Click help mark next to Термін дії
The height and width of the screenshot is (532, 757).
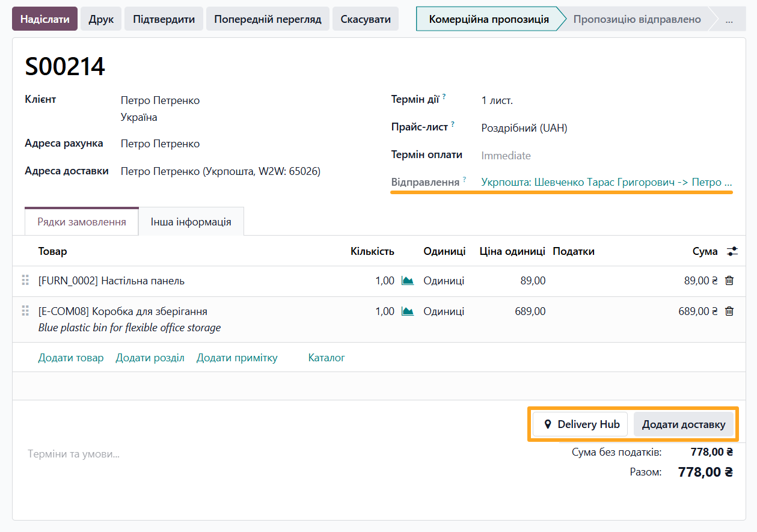444,96
